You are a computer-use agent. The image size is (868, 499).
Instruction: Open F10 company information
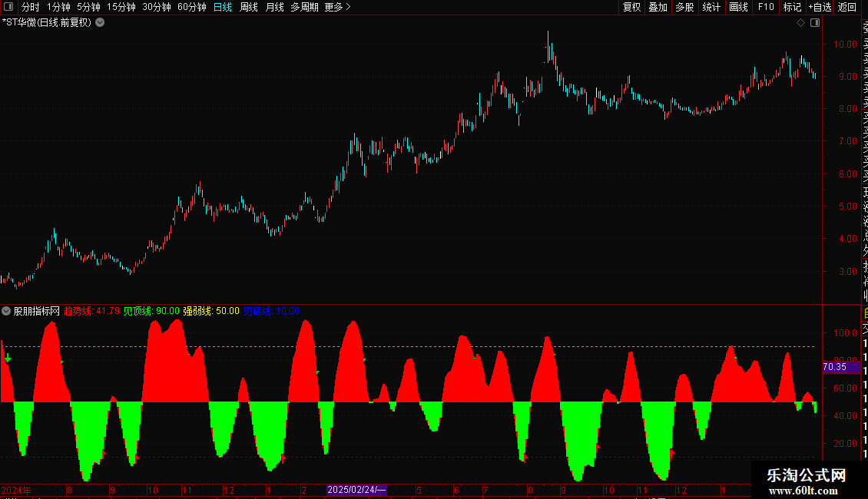[x=766, y=7]
